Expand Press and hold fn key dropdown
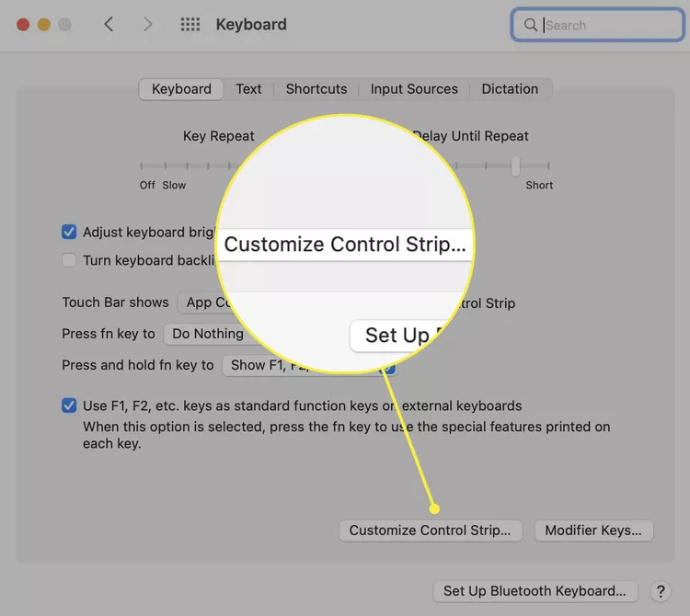 (308, 365)
